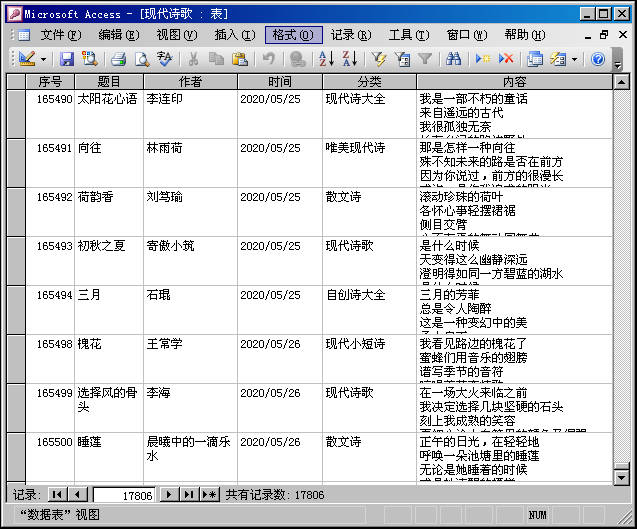Select row selector for record 165494
This screenshot has width=637, height=529.
16,310
